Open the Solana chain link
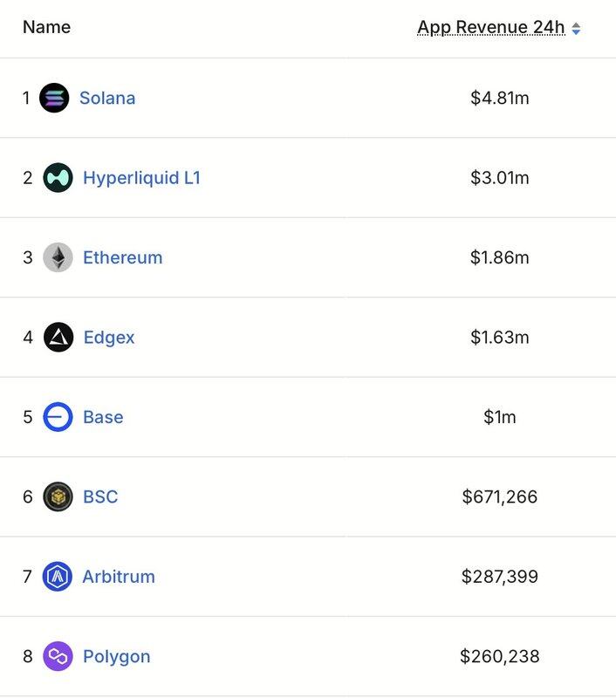This screenshot has width=616, height=698. pos(107,98)
